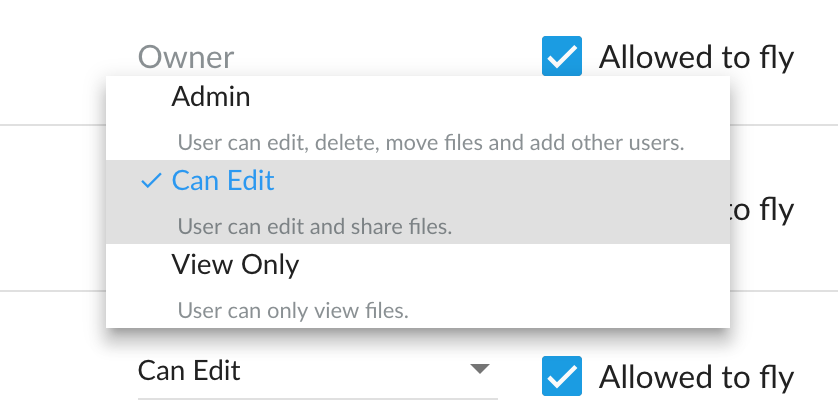The height and width of the screenshot is (410, 838).
Task: Click 'User can edit and share files.' description
Action: (x=315, y=226)
